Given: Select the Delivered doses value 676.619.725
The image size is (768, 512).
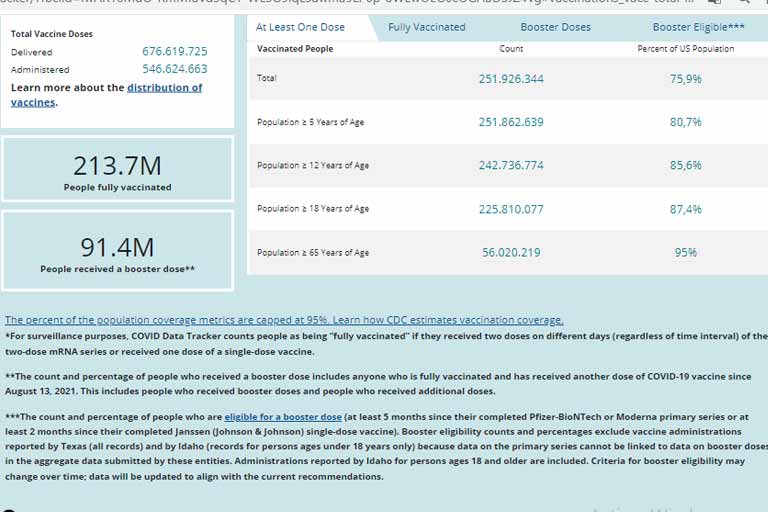Looking at the screenshot, I should pyautogui.click(x=175, y=51).
